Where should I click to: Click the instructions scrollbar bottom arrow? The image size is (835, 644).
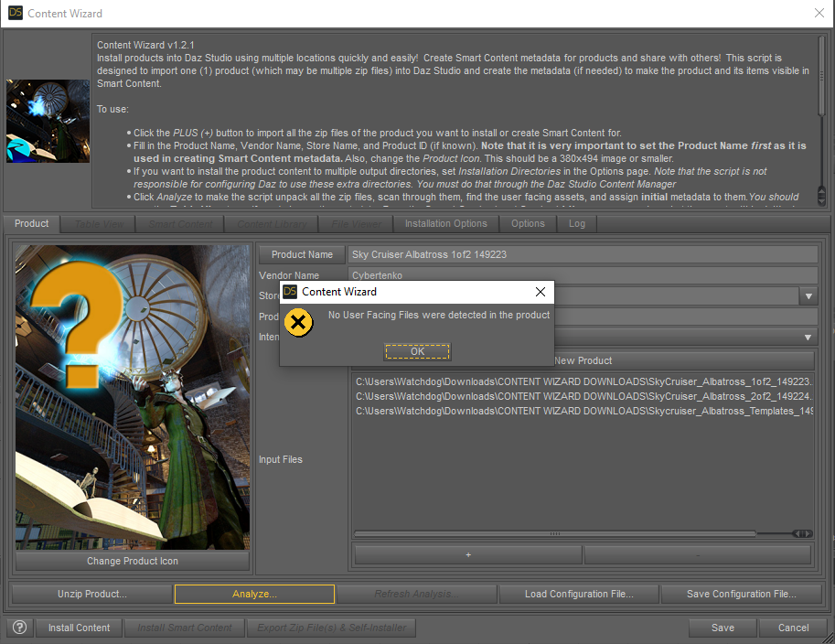click(821, 199)
